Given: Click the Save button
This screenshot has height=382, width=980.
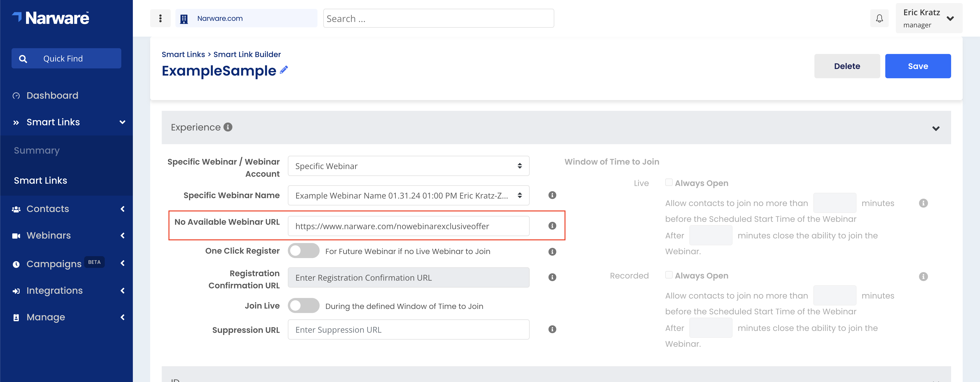Looking at the screenshot, I should pos(918,66).
